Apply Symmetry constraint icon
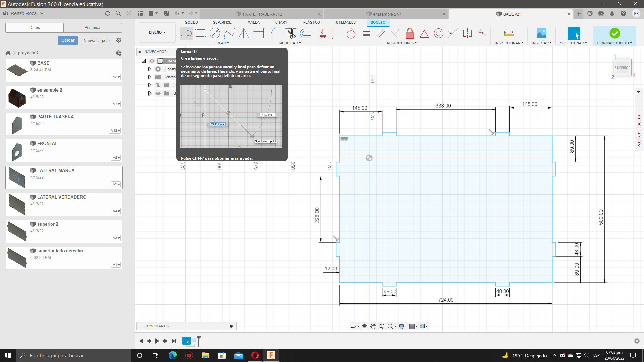644x362 pixels. coord(467,33)
